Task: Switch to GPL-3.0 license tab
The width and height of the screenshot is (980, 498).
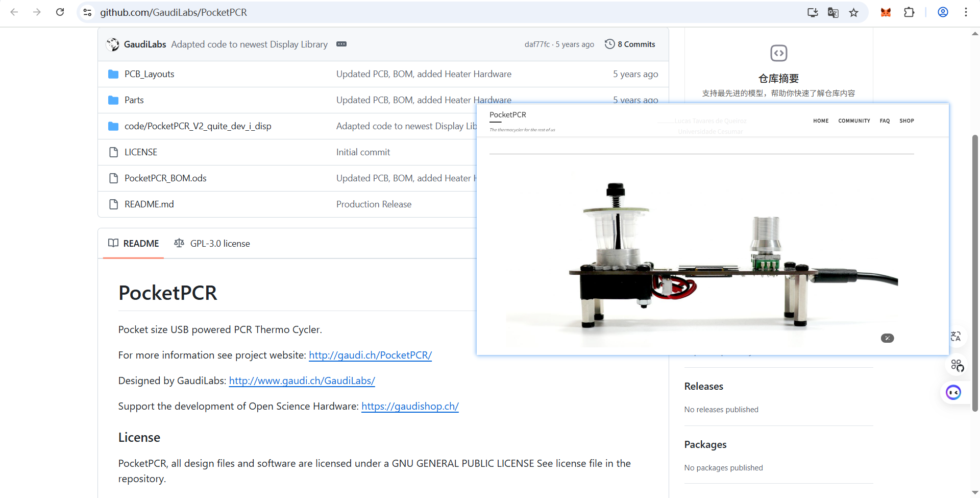Action: [x=212, y=244]
